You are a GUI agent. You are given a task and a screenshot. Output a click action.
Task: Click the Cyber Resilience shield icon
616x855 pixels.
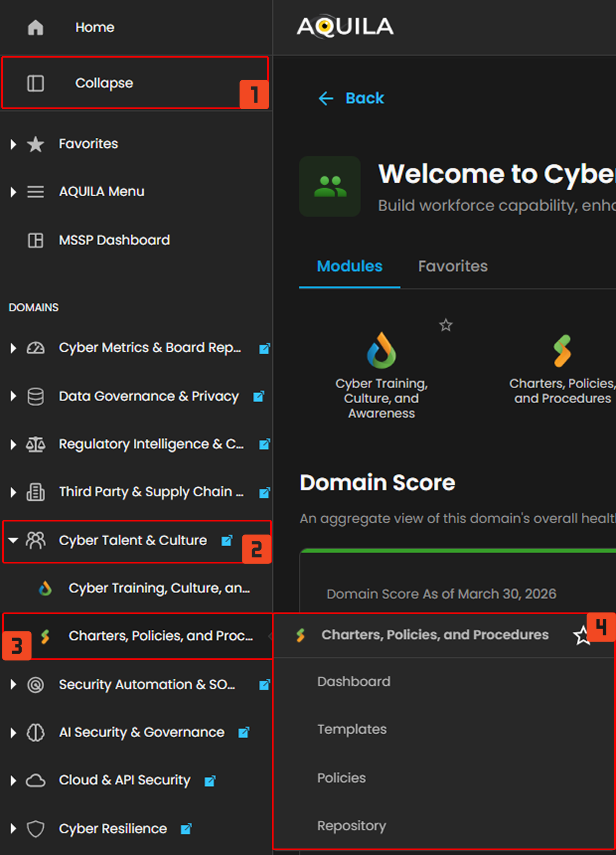(35, 829)
